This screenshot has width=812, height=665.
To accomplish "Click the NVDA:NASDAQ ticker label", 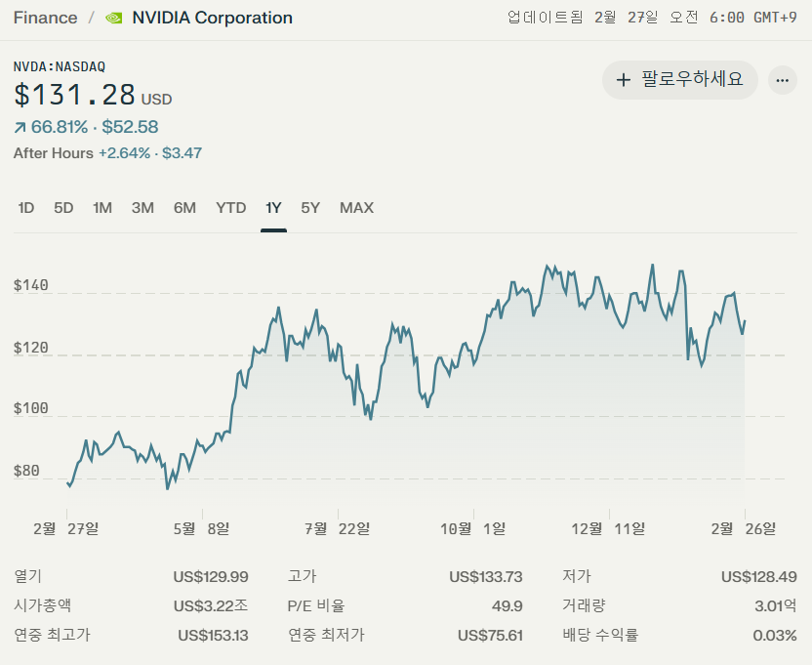I will click(60, 66).
